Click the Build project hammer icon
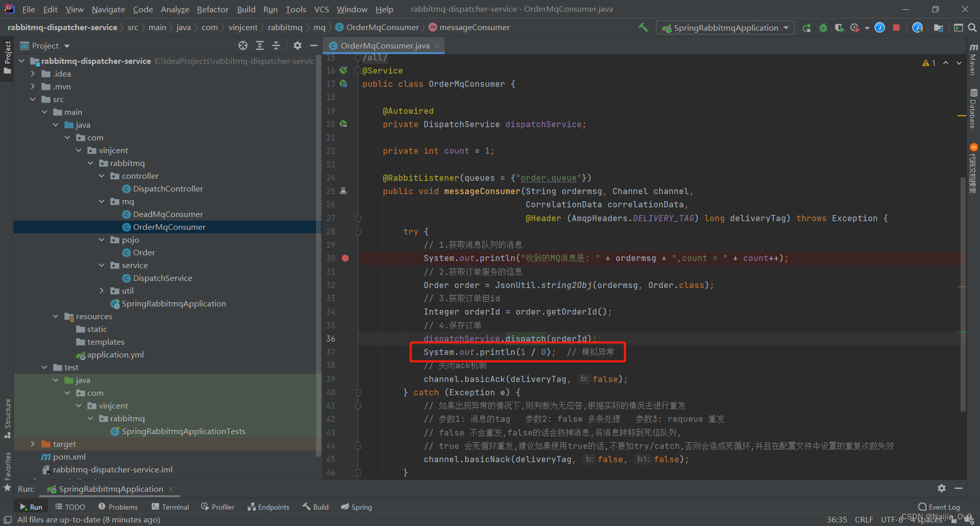 [643, 28]
